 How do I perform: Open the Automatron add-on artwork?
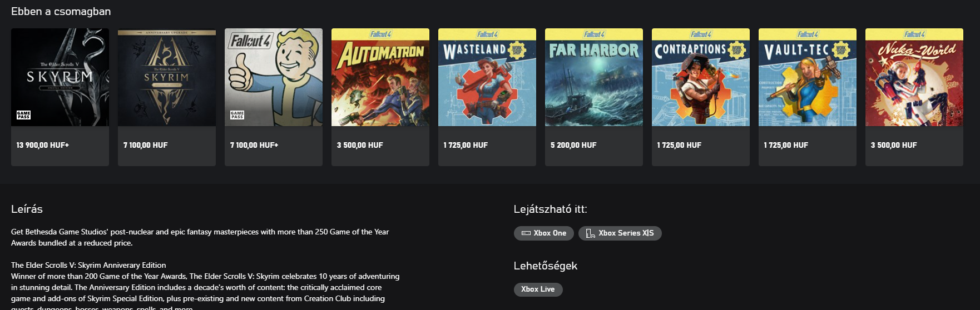click(380, 77)
